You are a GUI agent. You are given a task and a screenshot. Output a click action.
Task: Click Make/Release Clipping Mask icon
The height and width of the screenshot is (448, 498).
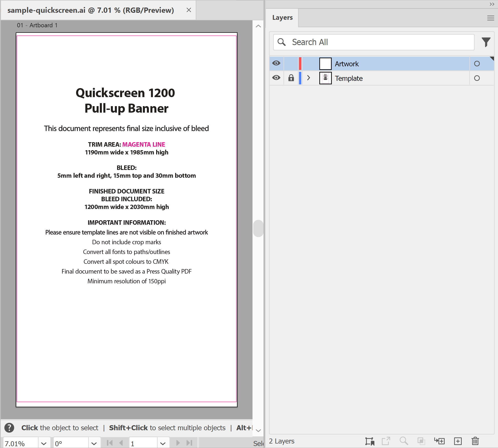[421, 441]
